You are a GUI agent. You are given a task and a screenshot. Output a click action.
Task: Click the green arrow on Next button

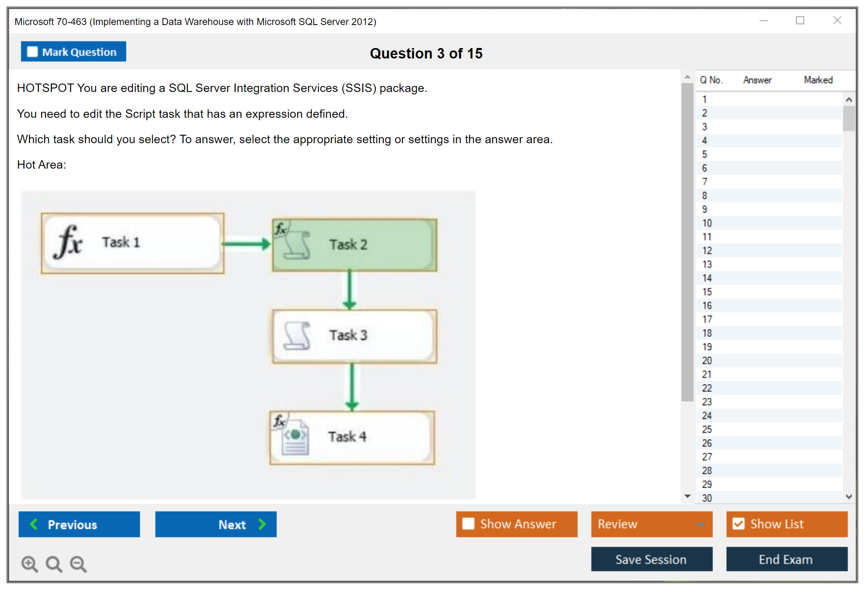pyautogui.click(x=262, y=524)
